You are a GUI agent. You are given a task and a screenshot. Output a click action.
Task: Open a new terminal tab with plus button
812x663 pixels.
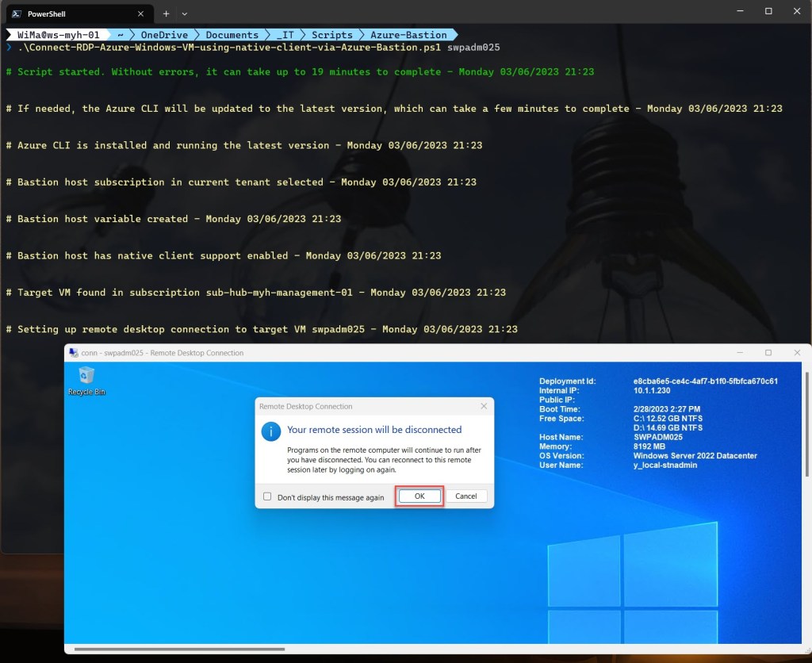coord(167,13)
